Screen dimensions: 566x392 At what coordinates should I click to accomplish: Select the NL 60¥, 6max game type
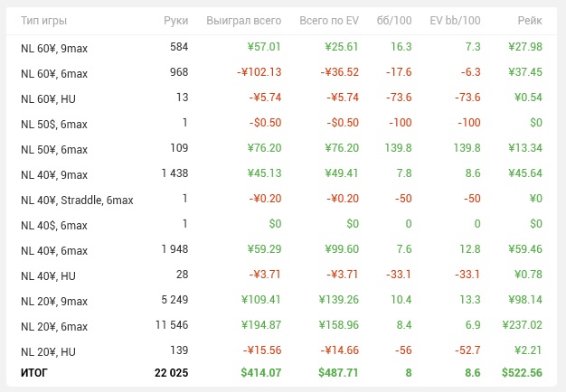pyautogui.click(x=54, y=72)
